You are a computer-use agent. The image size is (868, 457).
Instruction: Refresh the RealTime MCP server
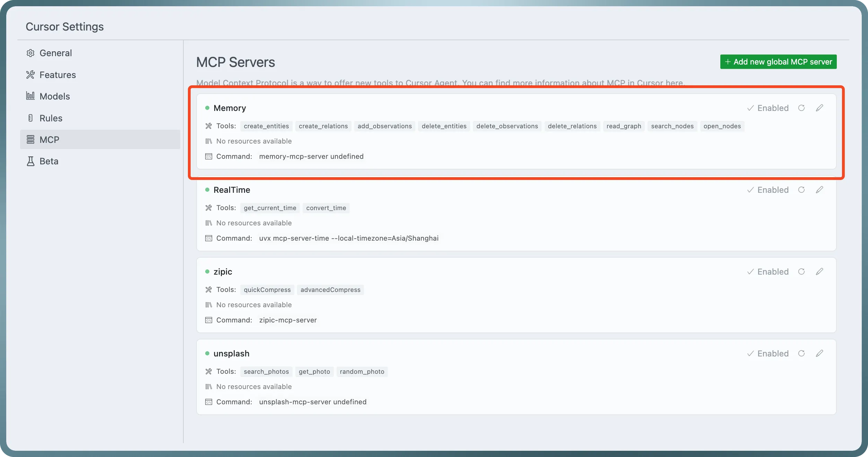[x=801, y=190]
